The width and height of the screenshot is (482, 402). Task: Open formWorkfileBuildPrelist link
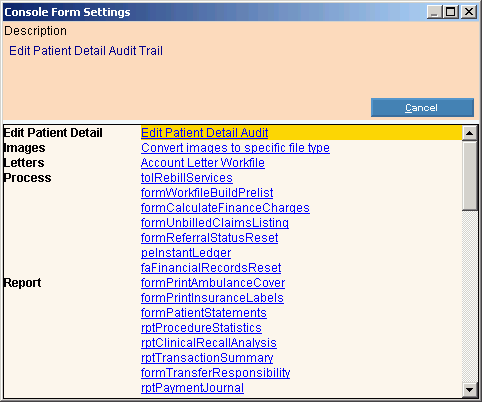pos(207,193)
